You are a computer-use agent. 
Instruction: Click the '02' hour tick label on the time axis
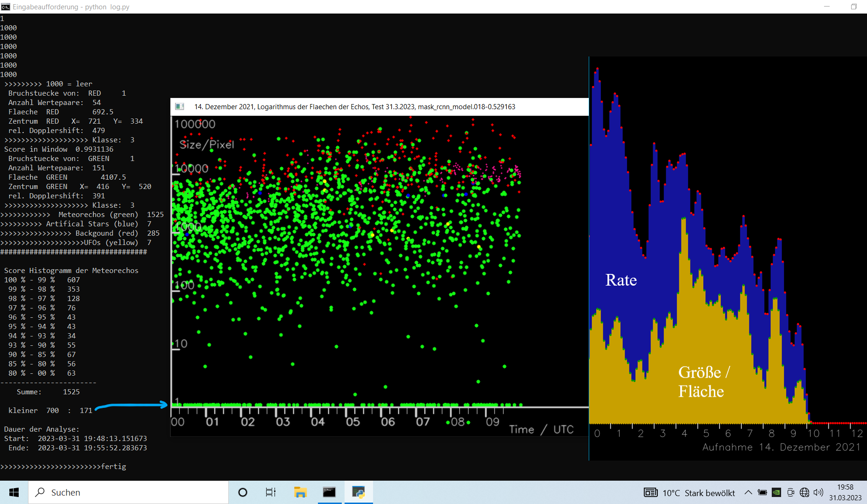tap(248, 422)
